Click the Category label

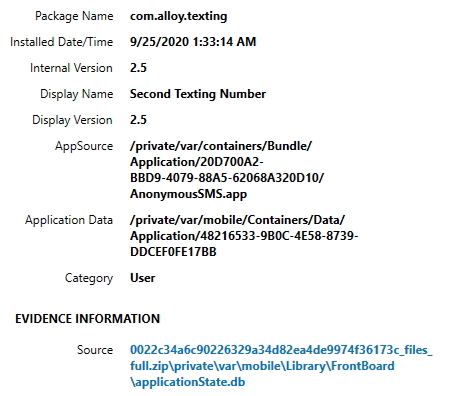coord(89,278)
